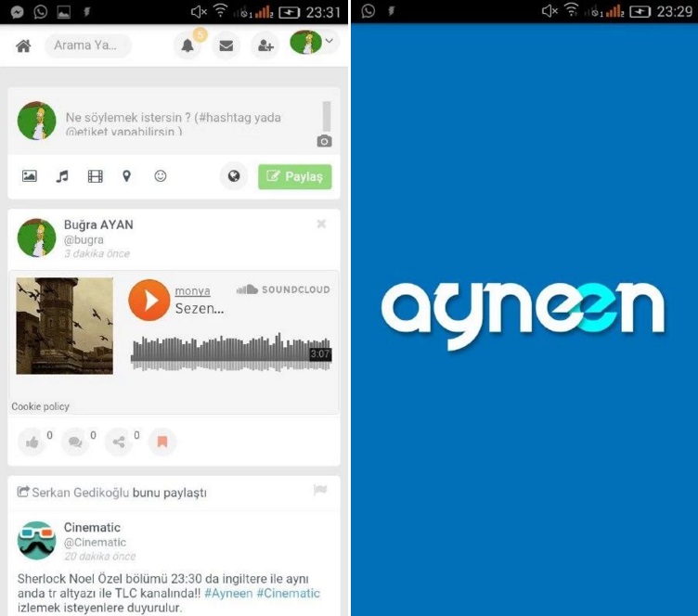Tap the Arama Ya... search field

(x=87, y=45)
